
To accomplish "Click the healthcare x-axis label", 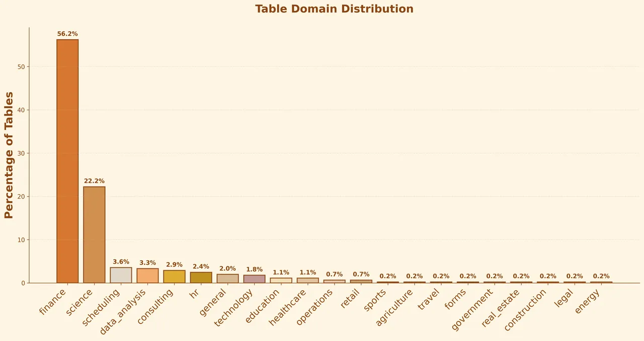I will pyautogui.click(x=287, y=307).
